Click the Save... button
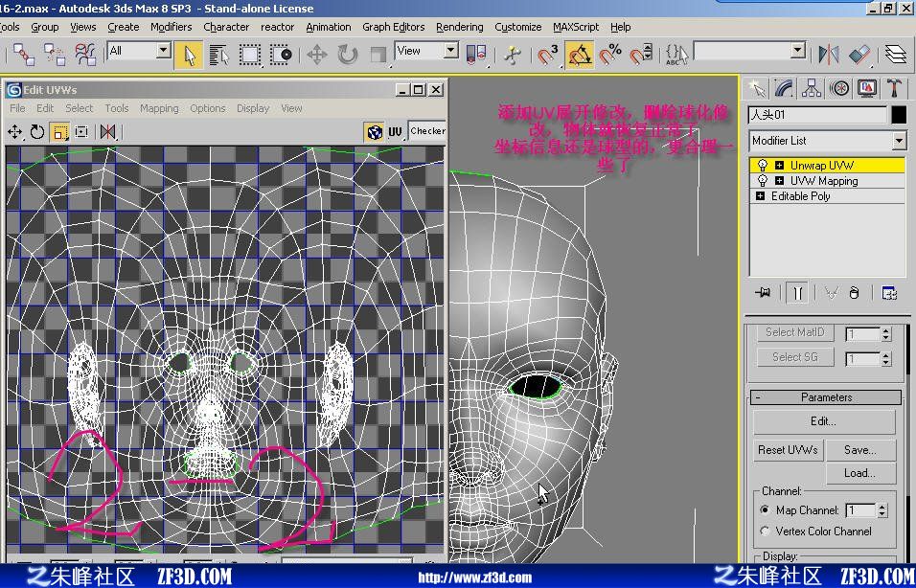The width and height of the screenshot is (916, 588). [859, 450]
